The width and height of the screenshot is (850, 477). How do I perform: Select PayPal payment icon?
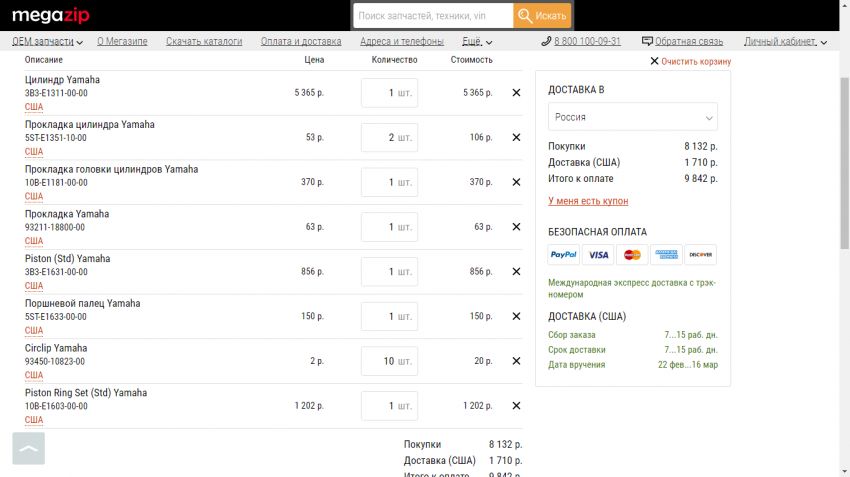point(563,255)
